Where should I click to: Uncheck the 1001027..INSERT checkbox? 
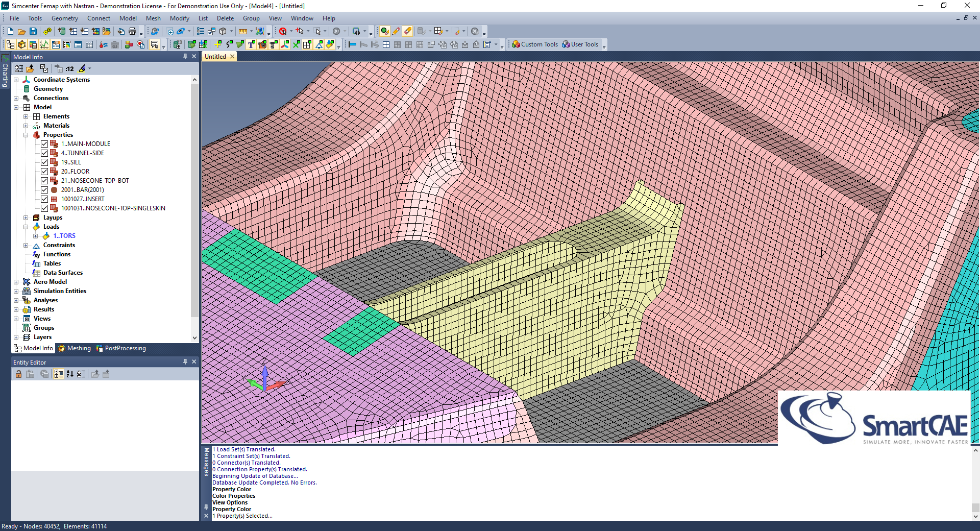[x=44, y=199]
